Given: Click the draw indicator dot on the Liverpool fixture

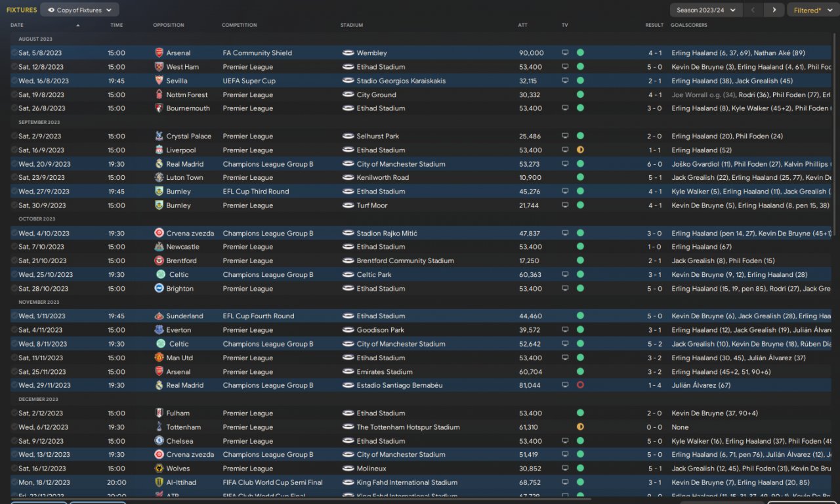Looking at the screenshot, I should [x=580, y=150].
